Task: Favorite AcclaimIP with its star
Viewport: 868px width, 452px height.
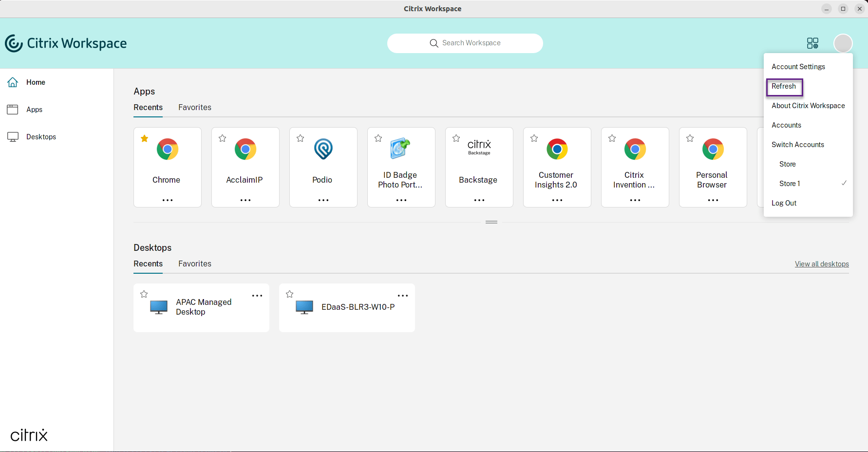Action: [x=223, y=138]
